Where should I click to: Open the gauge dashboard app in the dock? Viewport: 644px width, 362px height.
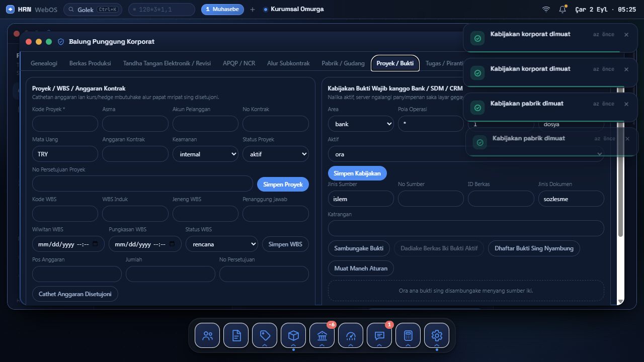tap(351, 335)
